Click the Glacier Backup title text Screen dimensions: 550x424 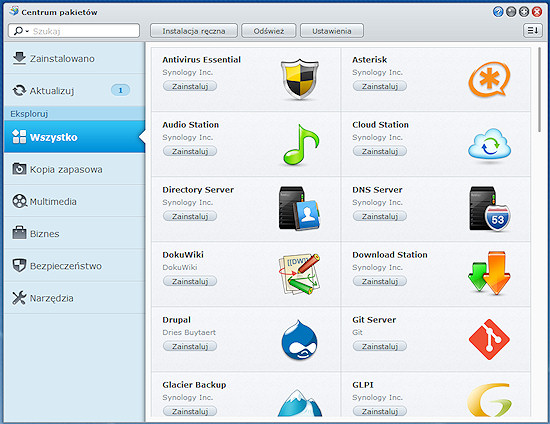[194, 385]
